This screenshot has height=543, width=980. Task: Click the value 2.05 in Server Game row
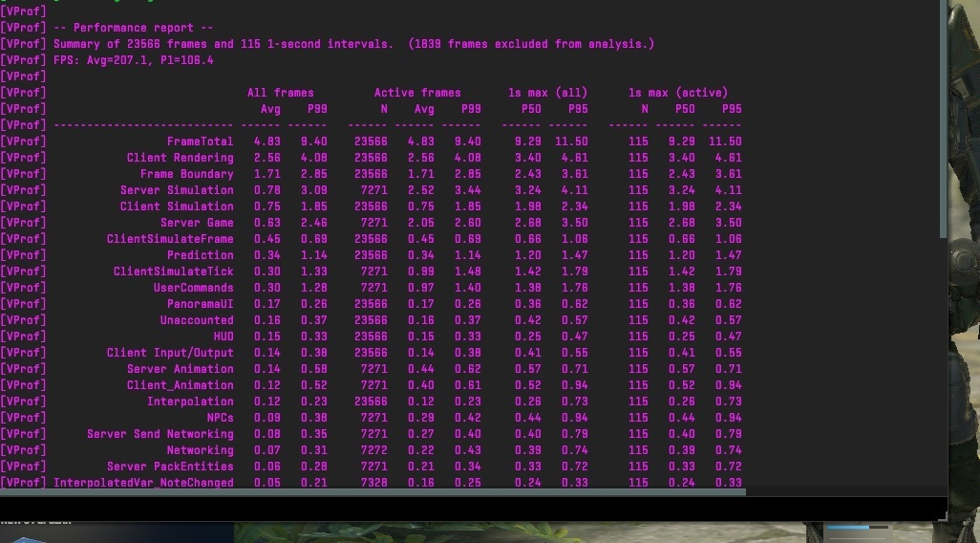point(420,224)
